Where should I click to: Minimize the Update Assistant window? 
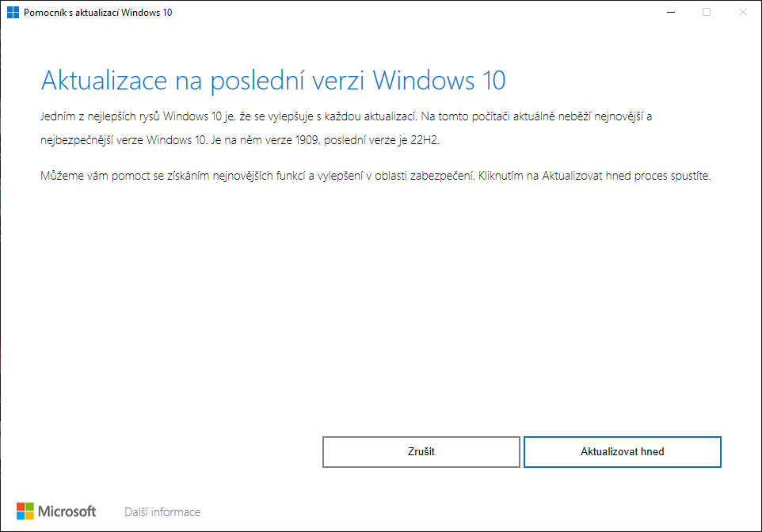coord(670,12)
